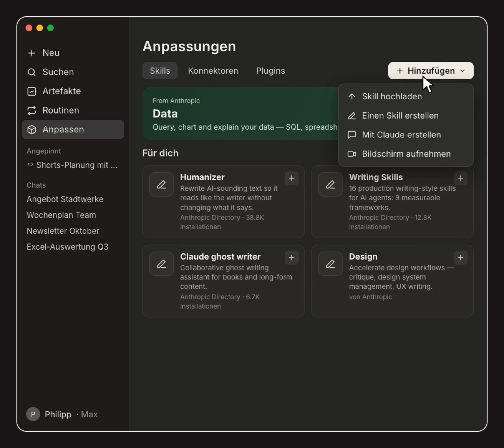Open Suchen in the sidebar

pyautogui.click(x=73, y=72)
